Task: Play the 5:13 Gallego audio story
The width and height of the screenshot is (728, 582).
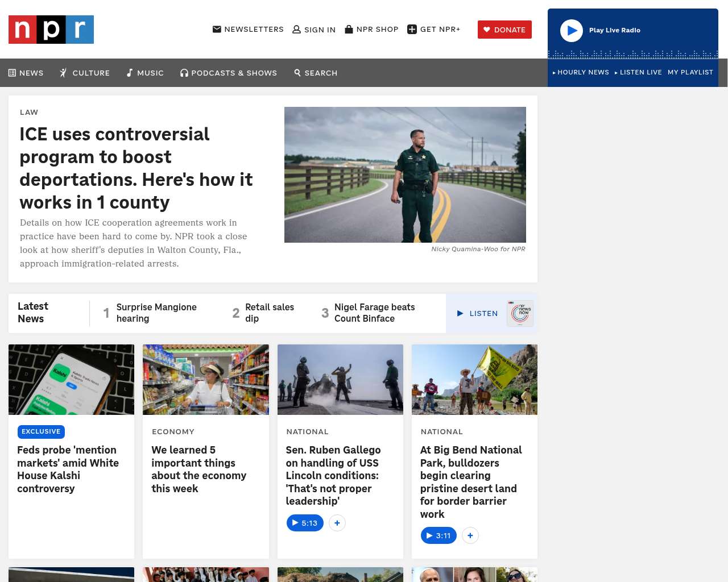Action: [305, 523]
